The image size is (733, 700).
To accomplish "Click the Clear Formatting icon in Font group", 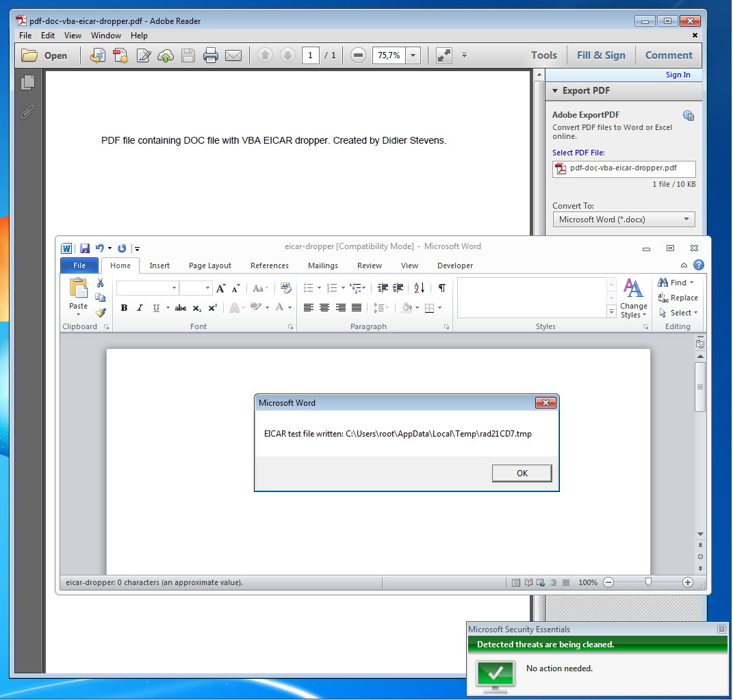I will (285, 288).
